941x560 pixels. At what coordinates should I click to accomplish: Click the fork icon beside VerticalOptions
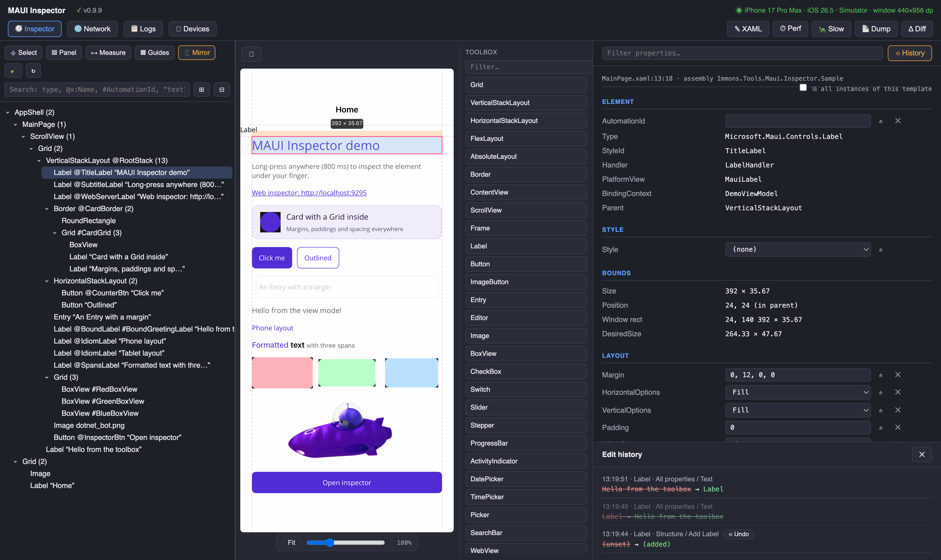(881, 410)
